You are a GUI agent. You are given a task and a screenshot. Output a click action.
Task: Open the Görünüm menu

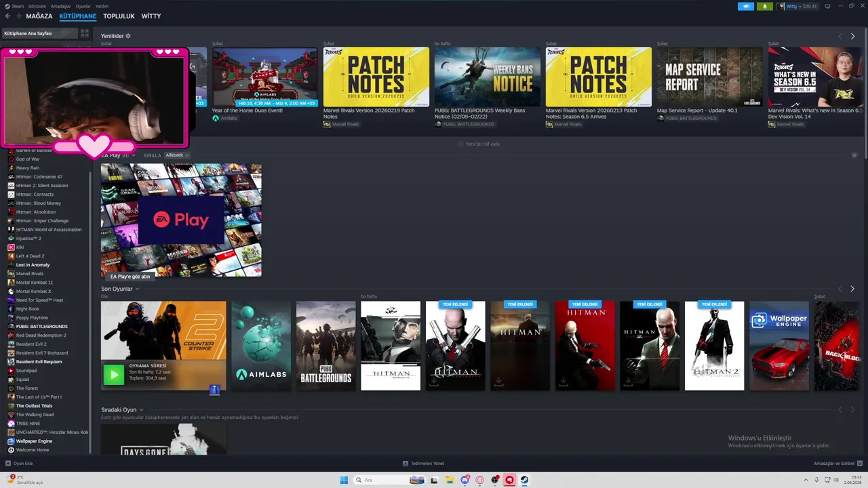pos(37,6)
